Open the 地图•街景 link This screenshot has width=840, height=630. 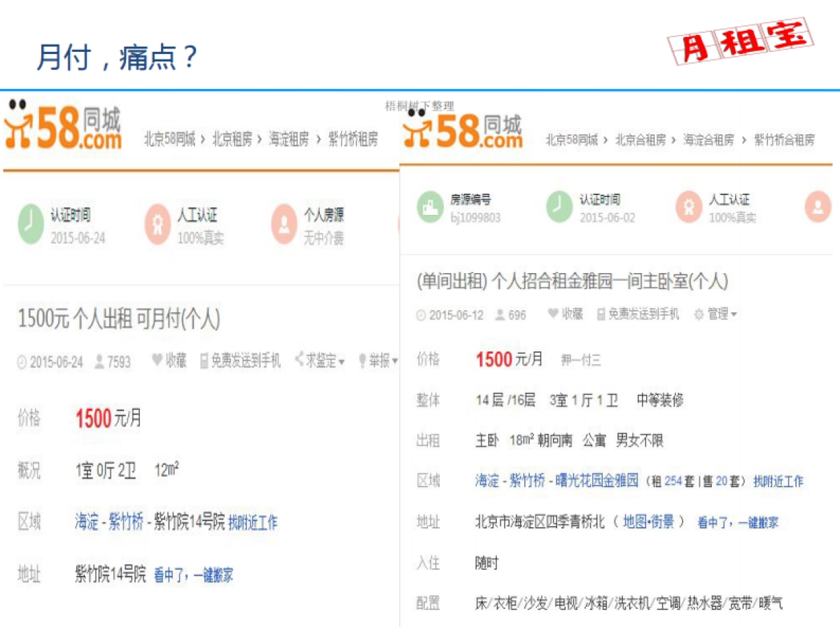649,521
